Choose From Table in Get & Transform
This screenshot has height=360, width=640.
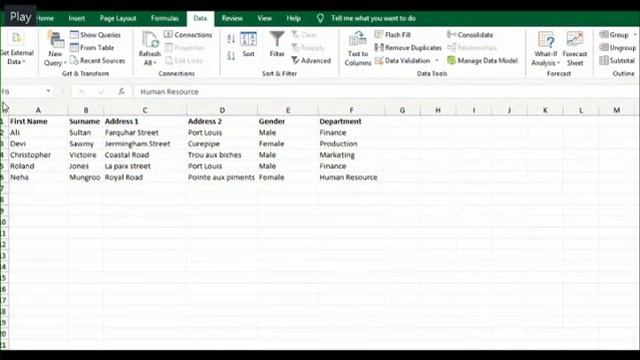pyautogui.click(x=92, y=48)
